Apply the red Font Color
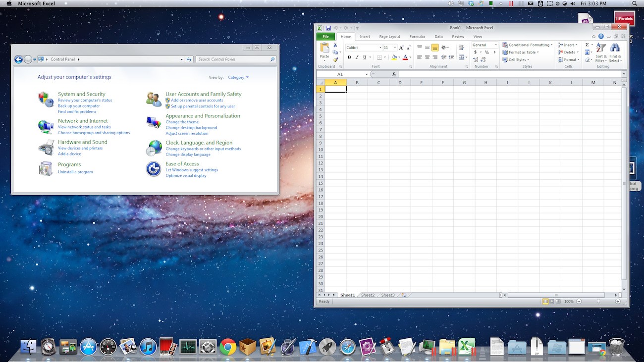 tap(405, 57)
